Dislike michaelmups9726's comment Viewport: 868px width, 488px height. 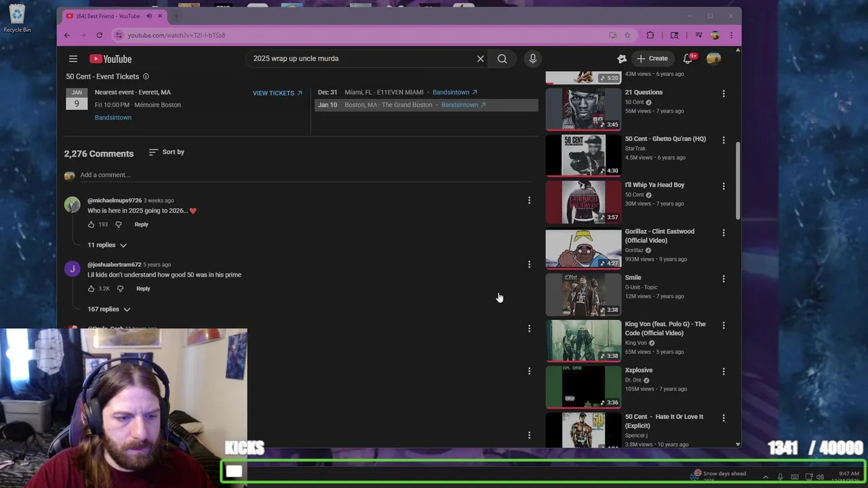tap(118, 224)
